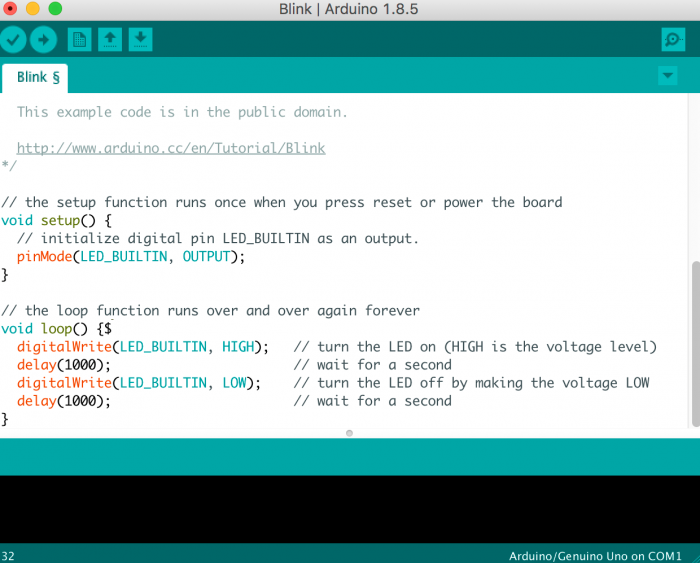Click on 'void loop() {$' line
The width and height of the screenshot is (700, 563).
point(56,329)
